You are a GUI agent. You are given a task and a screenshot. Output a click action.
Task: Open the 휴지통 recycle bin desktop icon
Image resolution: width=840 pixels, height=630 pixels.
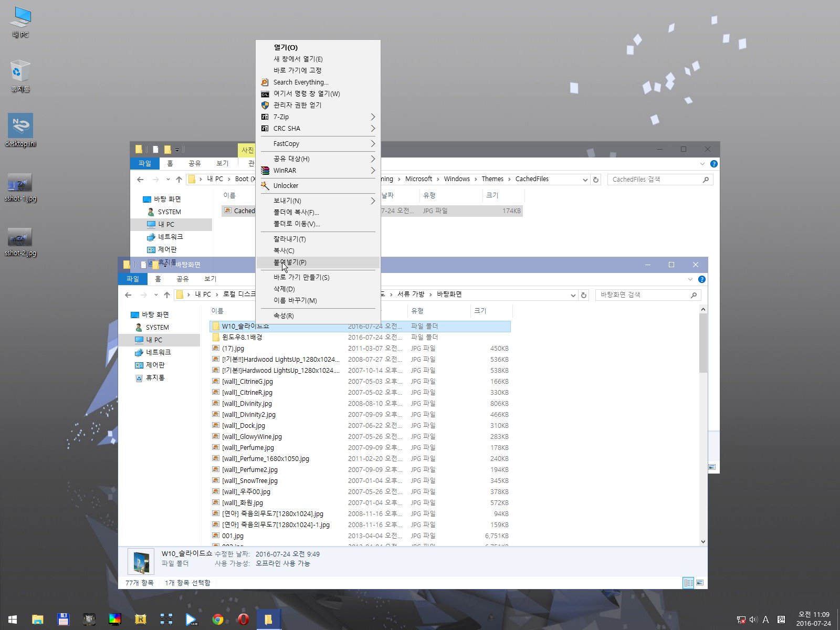pos(20,77)
